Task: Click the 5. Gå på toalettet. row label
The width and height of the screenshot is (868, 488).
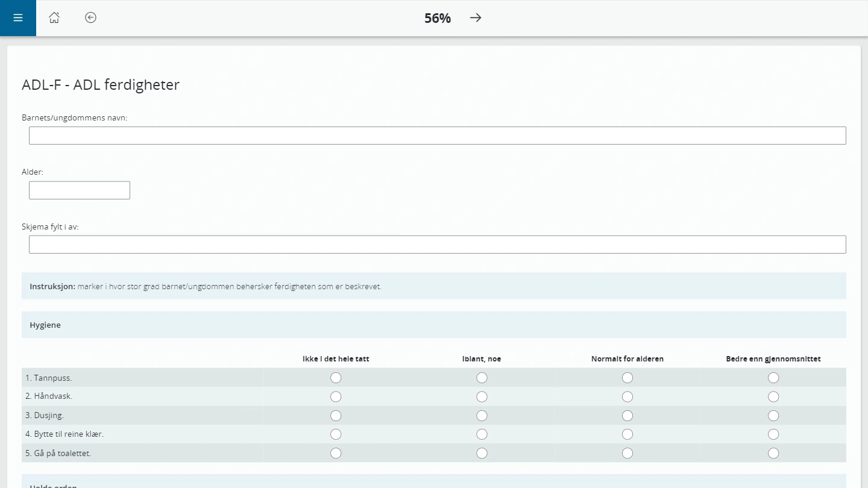Action: (x=58, y=453)
